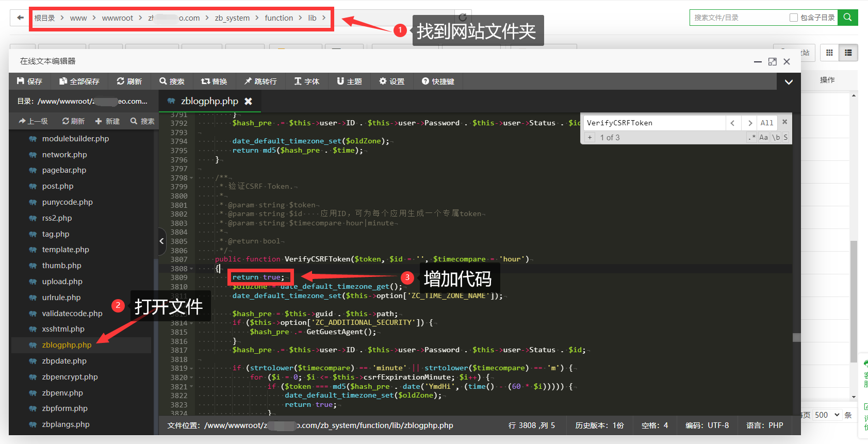Screen dimensions: 868x444
Task: Create new file with 新建
Action: [x=107, y=121]
